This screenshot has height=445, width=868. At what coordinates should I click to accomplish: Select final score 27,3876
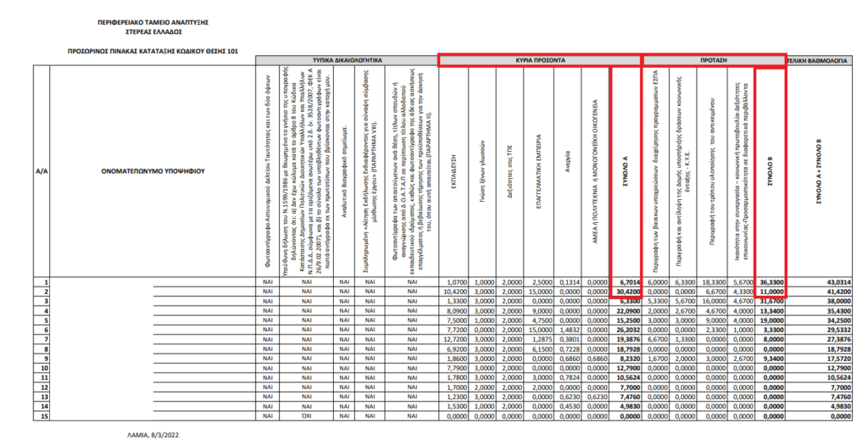840,340
